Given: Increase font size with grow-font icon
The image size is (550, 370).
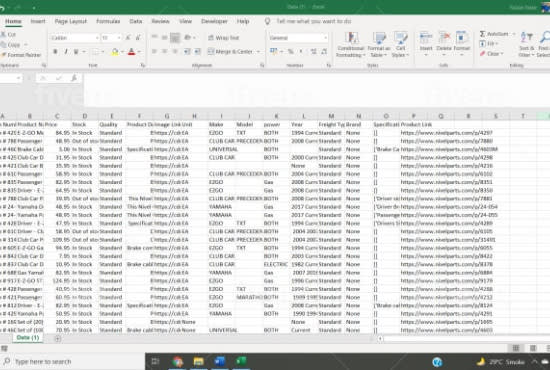Looking at the screenshot, I should 128,38.
